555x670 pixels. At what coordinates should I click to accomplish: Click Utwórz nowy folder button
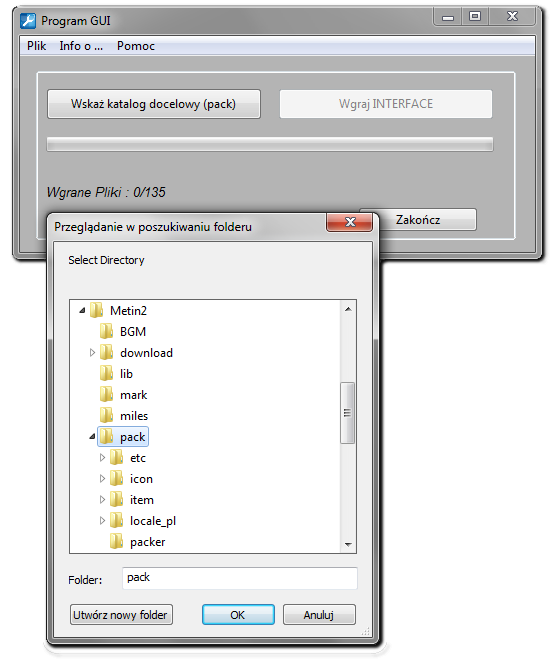point(121,614)
